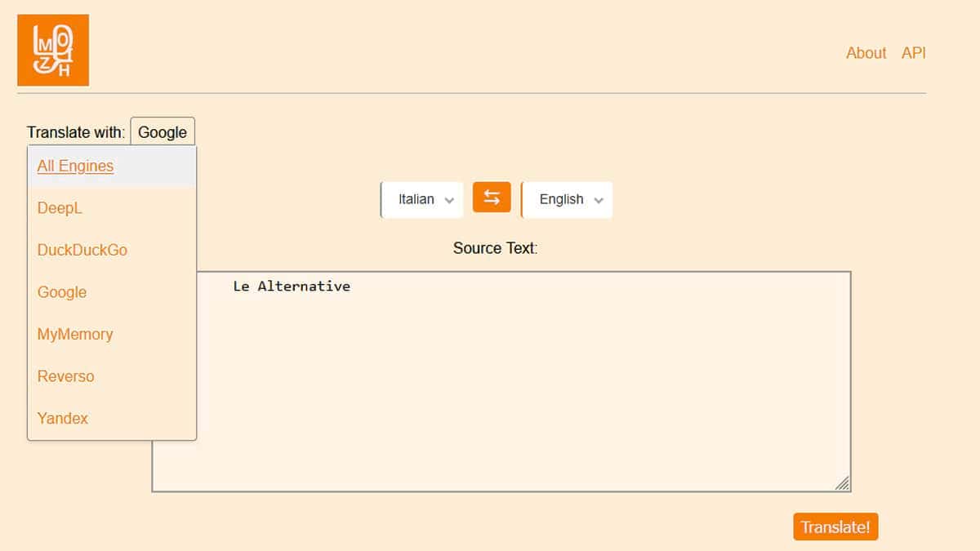Click the swap languages arrows icon

pyautogui.click(x=491, y=198)
